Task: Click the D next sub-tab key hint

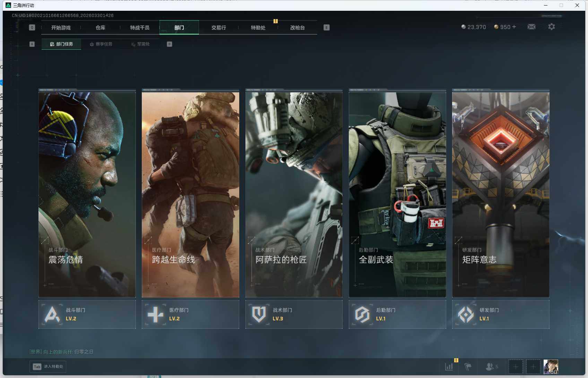Action: pos(170,44)
